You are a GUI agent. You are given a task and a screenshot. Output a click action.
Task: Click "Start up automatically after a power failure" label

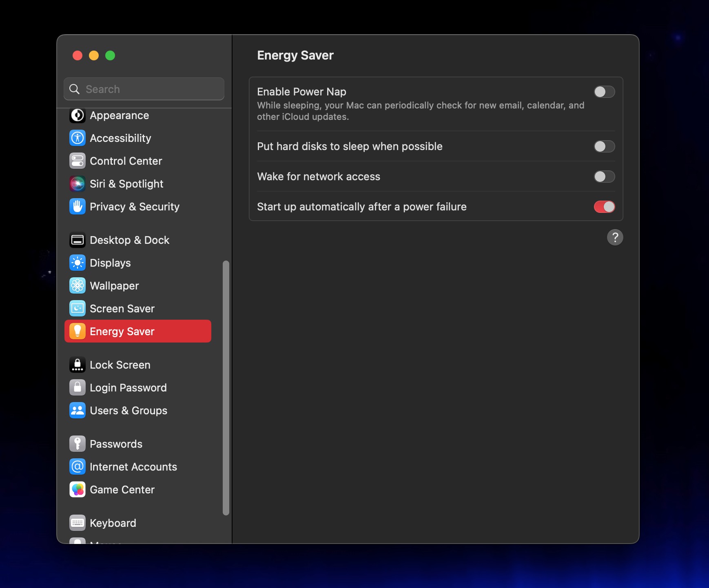[362, 207]
